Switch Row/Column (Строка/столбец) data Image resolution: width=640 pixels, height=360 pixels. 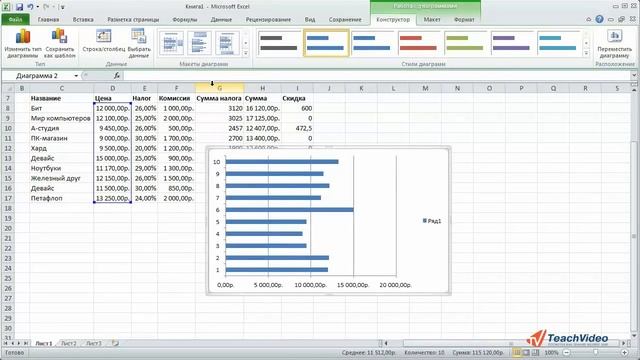click(104, 41)
